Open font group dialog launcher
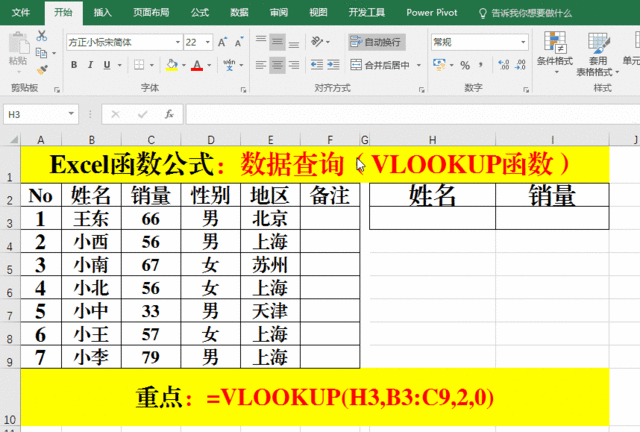640x432 pixels. (x=244, y=89)
